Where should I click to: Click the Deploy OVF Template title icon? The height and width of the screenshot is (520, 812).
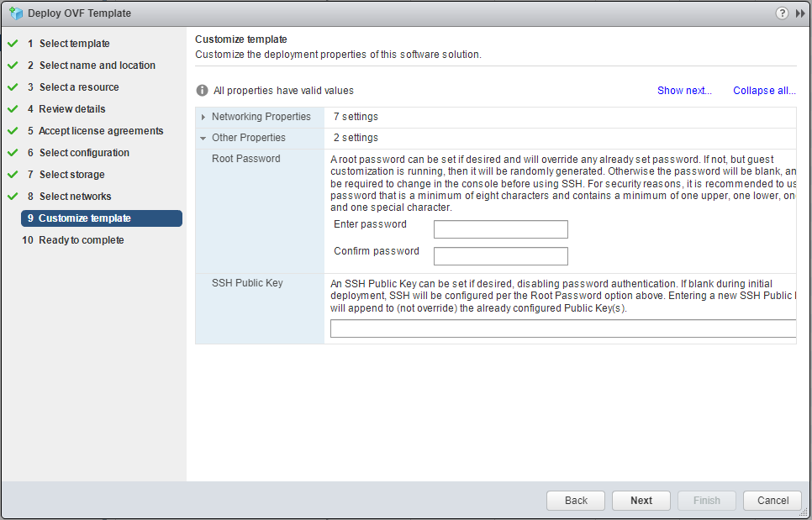[15, 13]
